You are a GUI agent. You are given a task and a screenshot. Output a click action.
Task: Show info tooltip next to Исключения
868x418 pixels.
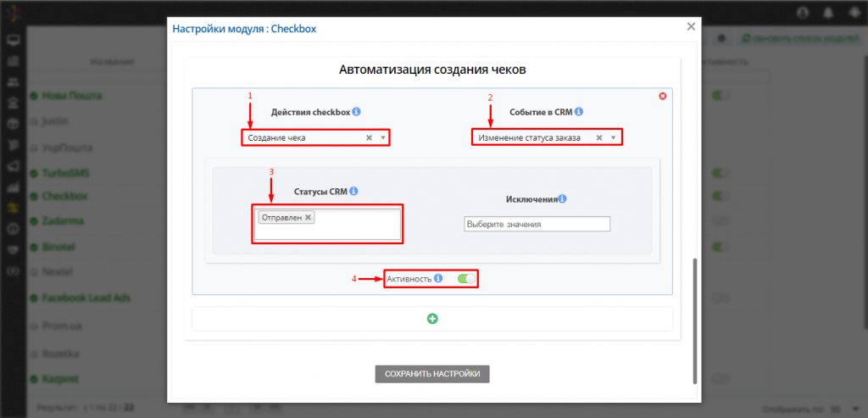tap(563, 198)
